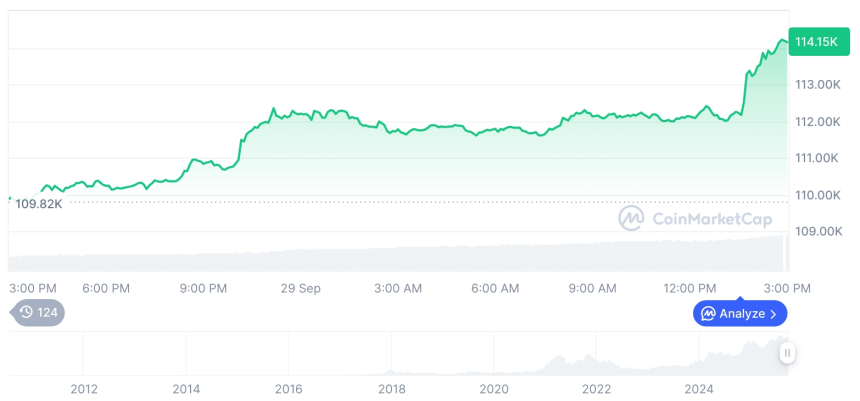Image resolution: width=860 pixels, height=401 pixels.
Task: Click the range slider handle with pause bars
Action: pyautogui.click(x=788, y=352)
